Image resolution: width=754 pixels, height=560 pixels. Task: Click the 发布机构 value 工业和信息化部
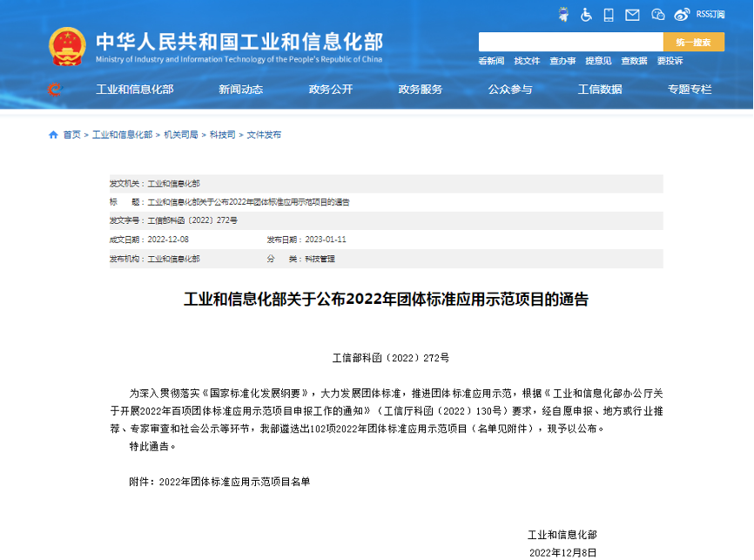coord(173,259)
